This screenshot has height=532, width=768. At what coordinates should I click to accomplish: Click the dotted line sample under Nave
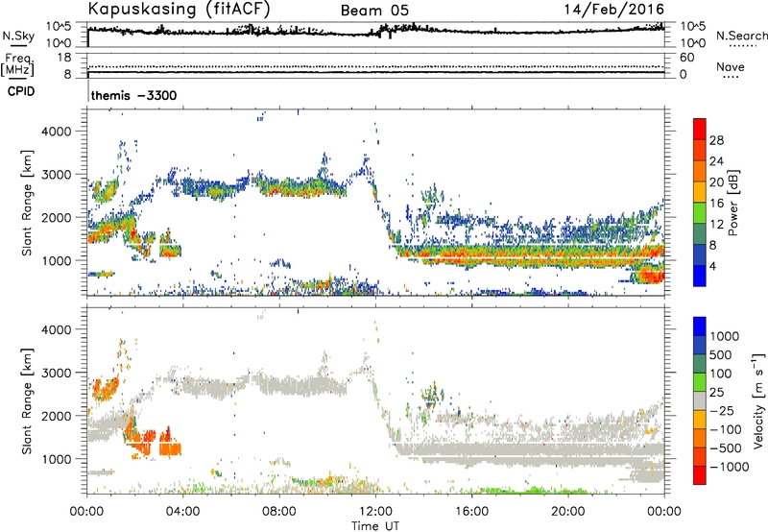click(x=731, y=77)
